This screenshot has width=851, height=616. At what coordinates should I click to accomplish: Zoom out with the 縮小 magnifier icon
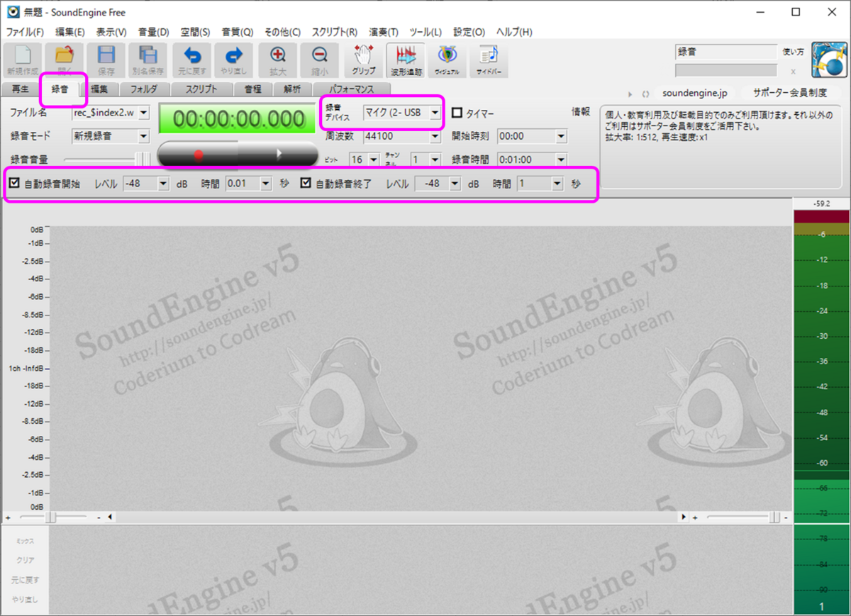tap(319, 60)
